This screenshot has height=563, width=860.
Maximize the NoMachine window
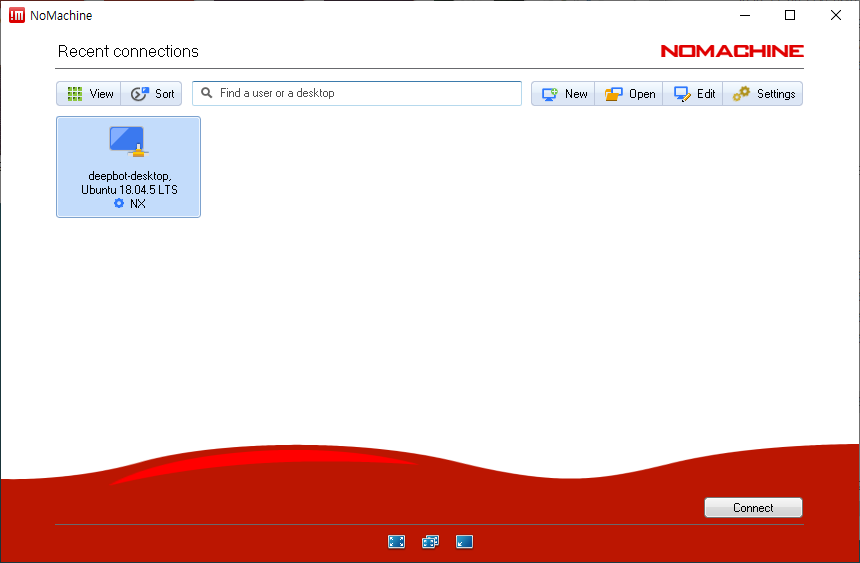coord(790,15)
